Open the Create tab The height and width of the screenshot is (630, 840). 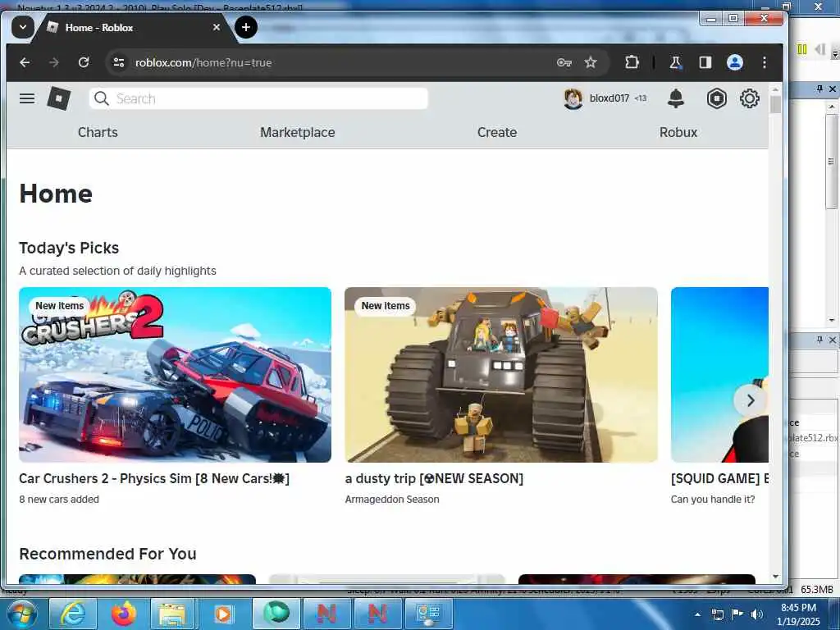(x=497, y=132)
